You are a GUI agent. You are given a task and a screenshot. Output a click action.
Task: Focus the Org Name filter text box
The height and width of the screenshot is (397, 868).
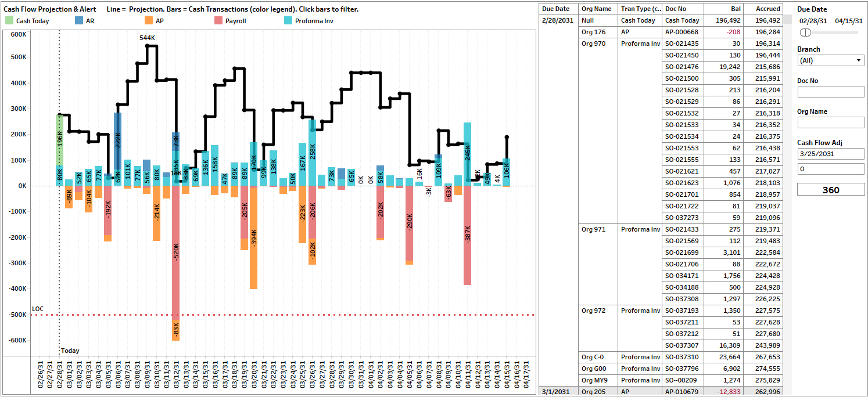click(830, 122)
